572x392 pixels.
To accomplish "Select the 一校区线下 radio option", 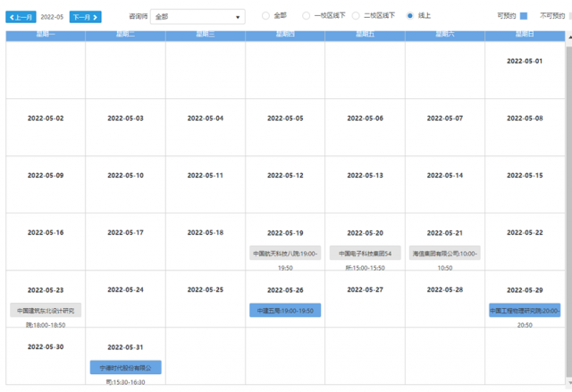I will point(307,16).
